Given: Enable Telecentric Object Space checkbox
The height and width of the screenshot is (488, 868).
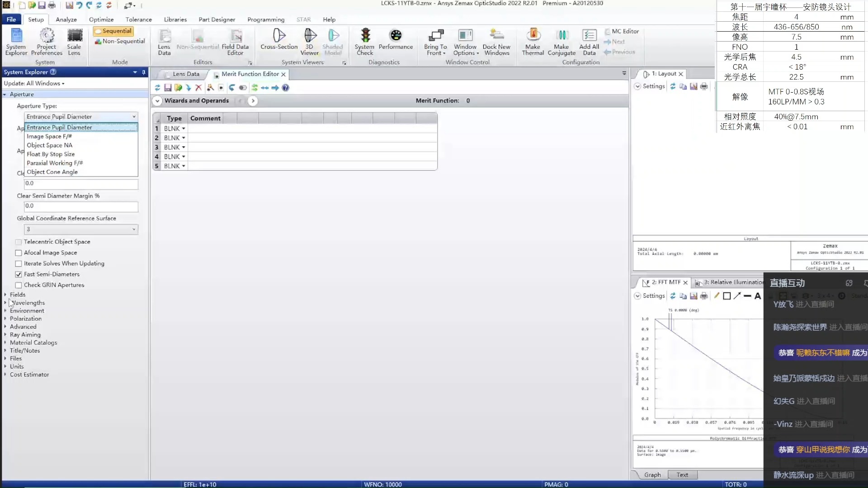Looking at the screenshot, I should (19, 242).
